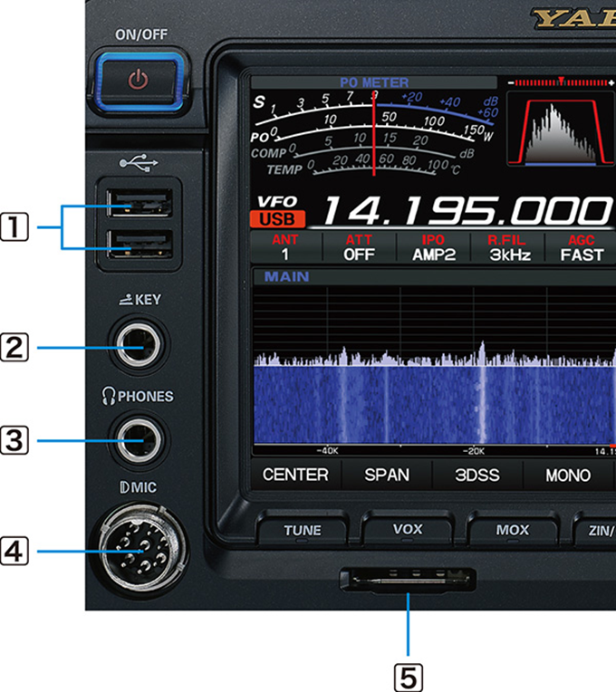
Task: Tap CENTER scope mode
Action: click(295, 475)
